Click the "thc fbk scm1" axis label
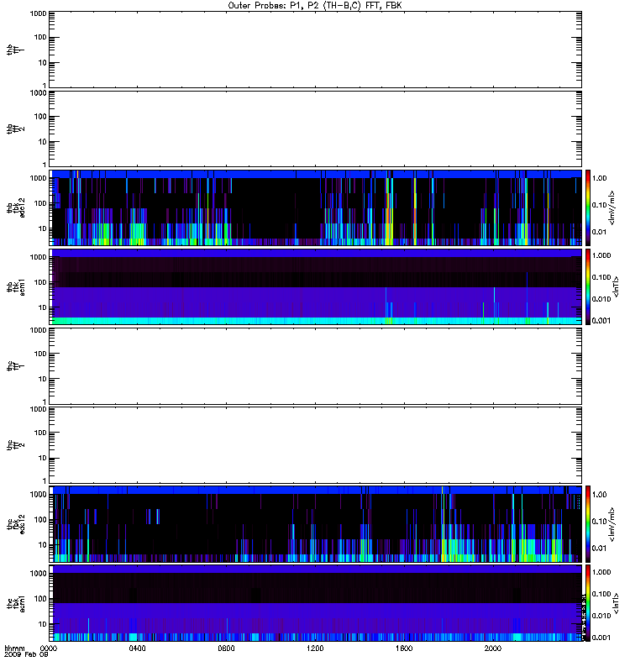This screenshot has width=630, height=672. pyautogui.click(x=15, y=603)
